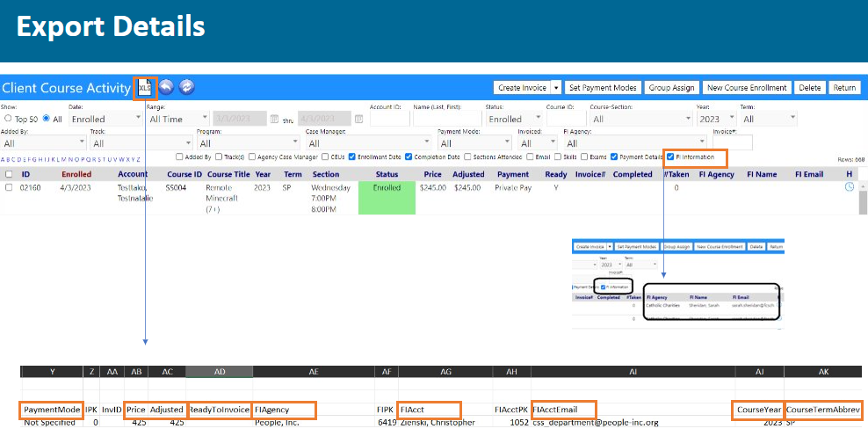Tick the Skills checkbox
This screenshot has height=436, width=868.
point(558,156)
